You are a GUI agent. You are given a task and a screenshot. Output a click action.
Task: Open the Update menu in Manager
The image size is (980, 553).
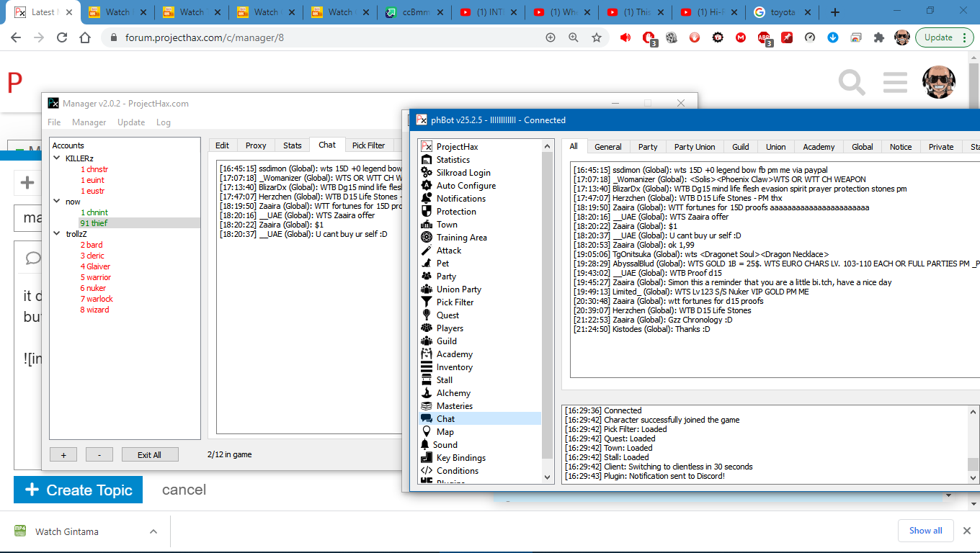[x=131, y=122]
